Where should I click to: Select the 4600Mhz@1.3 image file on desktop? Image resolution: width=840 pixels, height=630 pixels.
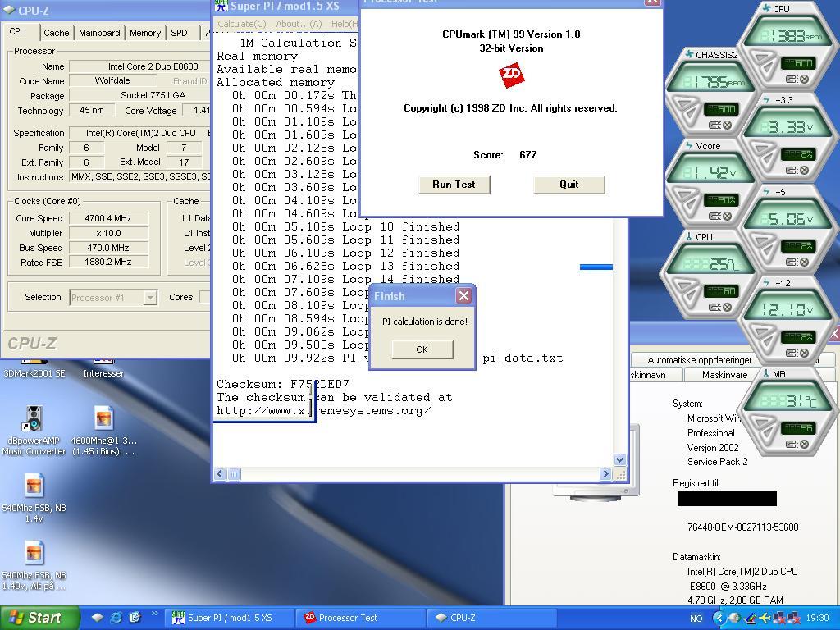103,430
